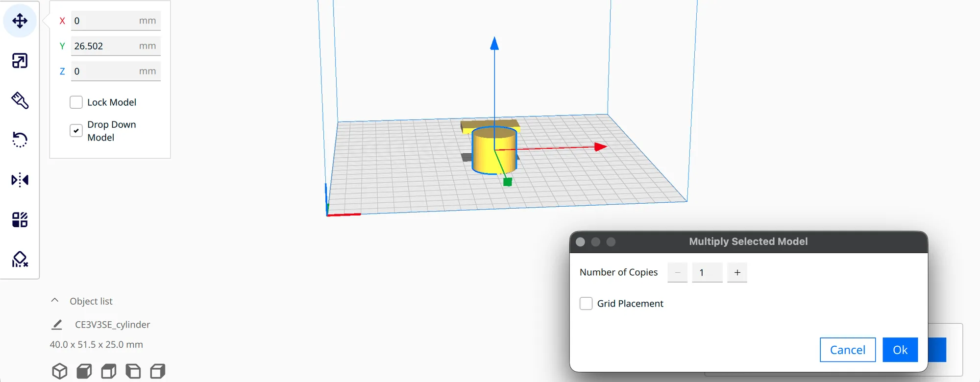Confirm the multiply dialog with Ok
Viewport: 980px width, 382px height.
click(x=900, y=350)
